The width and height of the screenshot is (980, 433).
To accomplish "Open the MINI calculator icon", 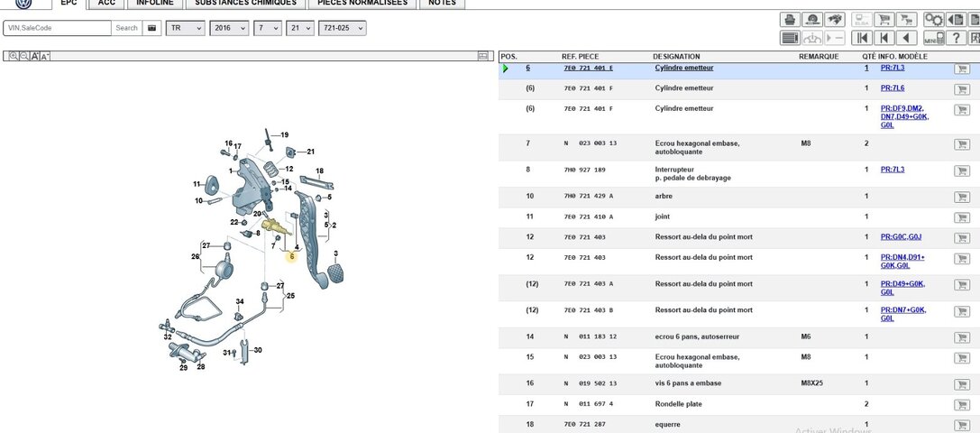I will pos(931,38).
